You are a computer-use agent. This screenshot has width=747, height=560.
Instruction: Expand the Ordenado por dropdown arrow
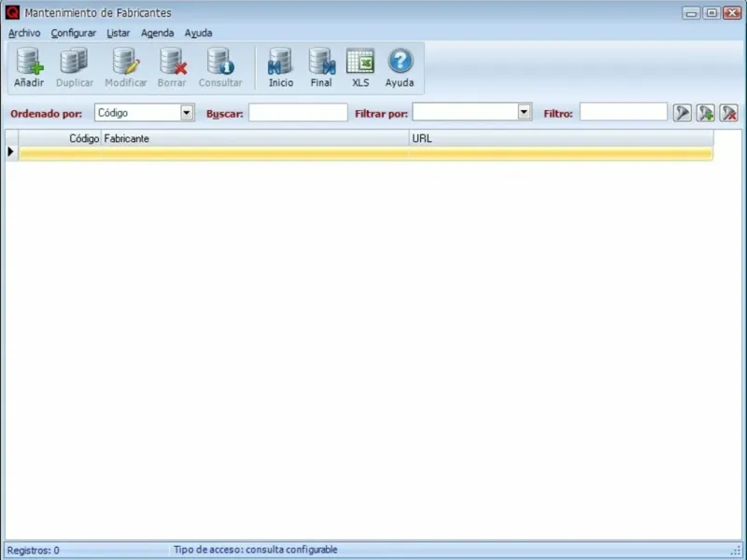[x=187, y=112]
